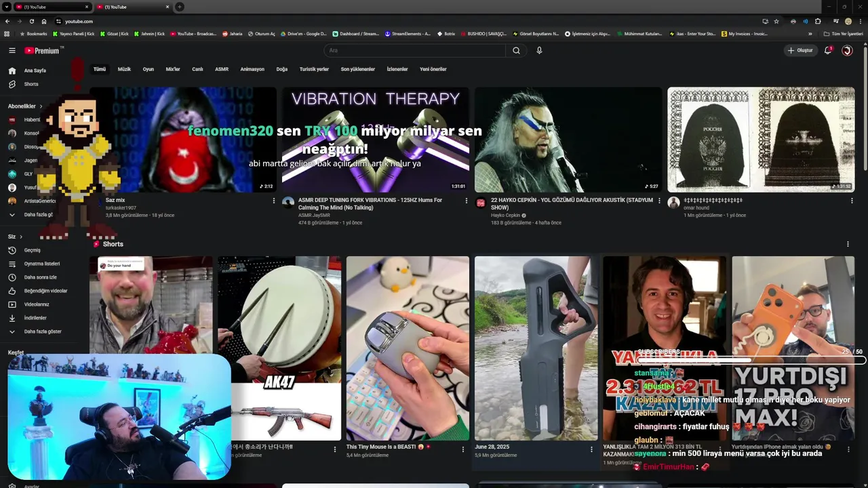This screenshot has width=868, height=488.
Task: Select the Doğa filter chip
Action: [282, 69]
